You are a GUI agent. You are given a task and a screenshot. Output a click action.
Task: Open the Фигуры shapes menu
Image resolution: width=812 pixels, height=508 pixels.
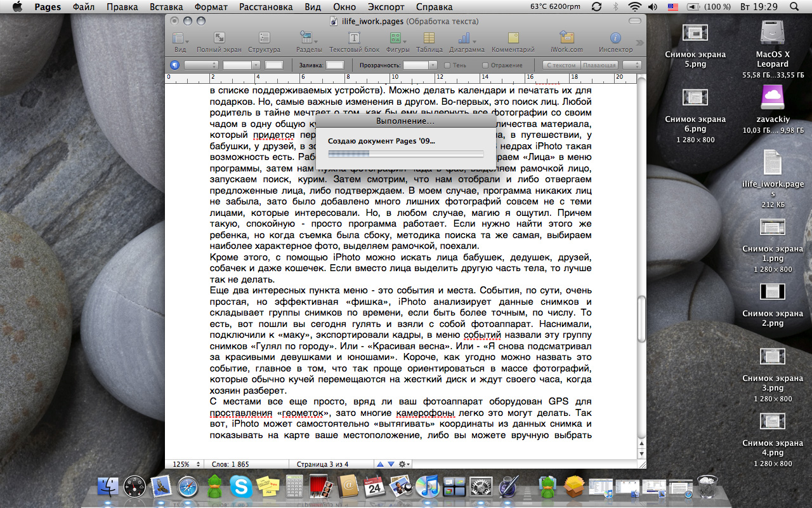coord(397,42)
